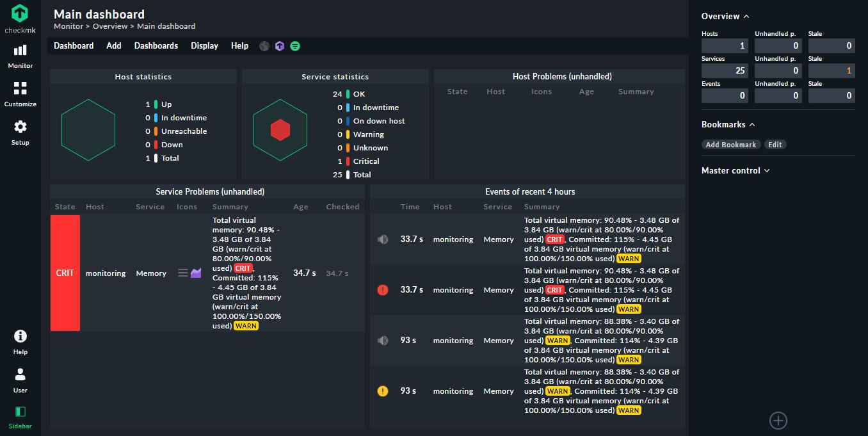Screen dimensions: 868x436
Task: Click the purple hexagon arrow icon
Action: (280, 46)
